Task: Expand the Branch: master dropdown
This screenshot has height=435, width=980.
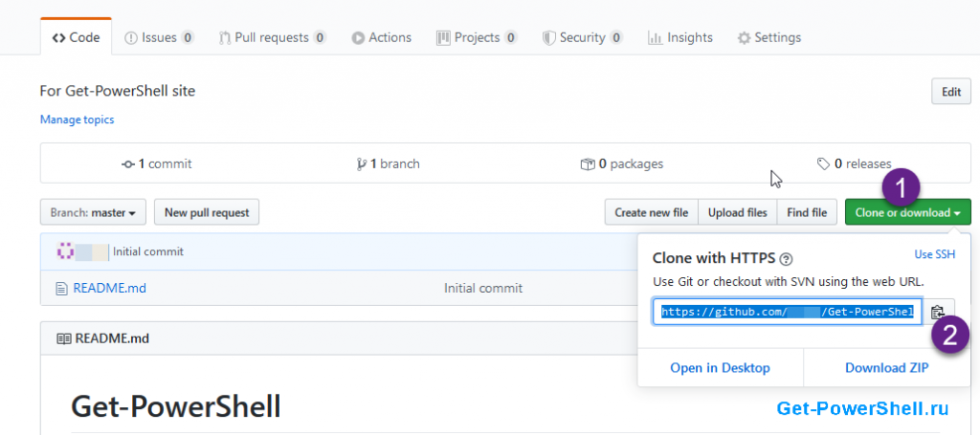Action: pyautogui.click(x=93, y=212)
